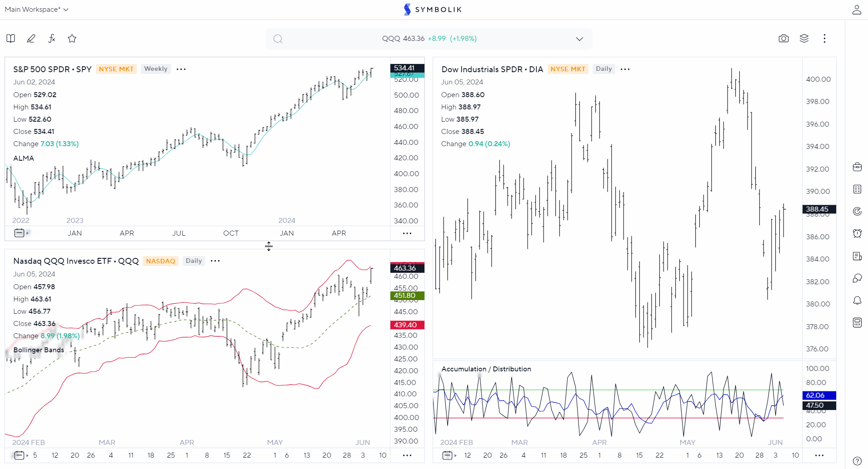Click the Nasdaq QQQ Invesco ETF title
The width and height of the screenshot is (868, 469).
[x=76, y=261]
